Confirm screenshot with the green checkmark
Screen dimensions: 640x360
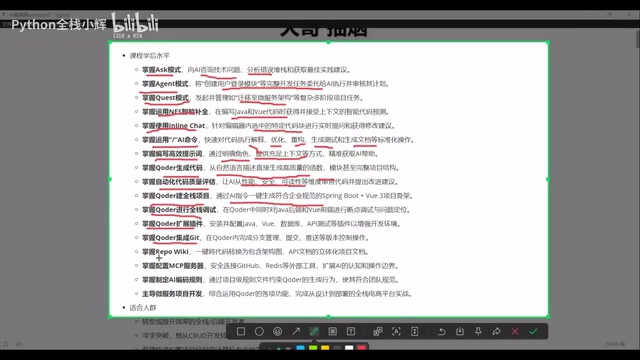(x=533, y=331)
